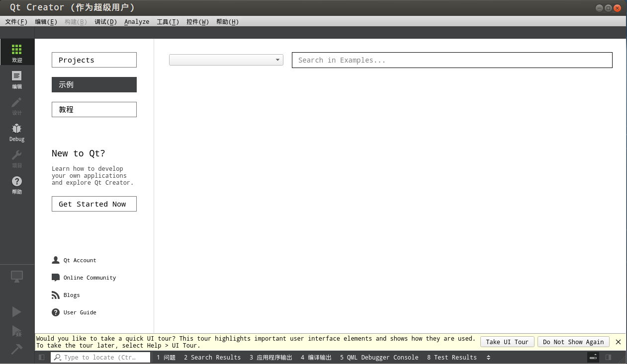Open the Blogs link
The image size is (627, 364).
pos(66,295)
